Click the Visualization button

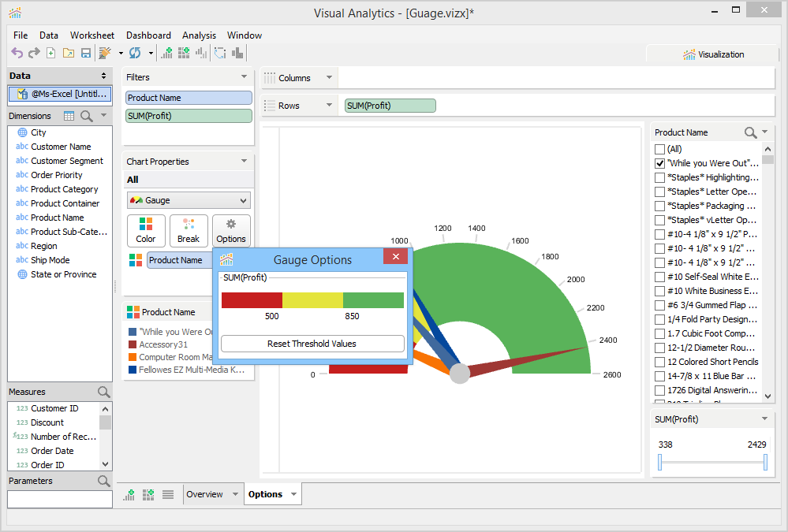pyautogui.click(x=713, y=54)
